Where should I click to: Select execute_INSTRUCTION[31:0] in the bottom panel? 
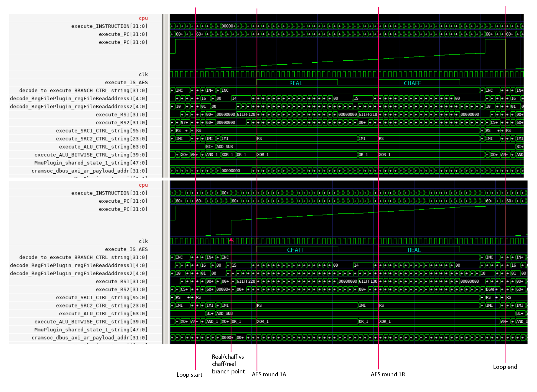coord(109,193)
